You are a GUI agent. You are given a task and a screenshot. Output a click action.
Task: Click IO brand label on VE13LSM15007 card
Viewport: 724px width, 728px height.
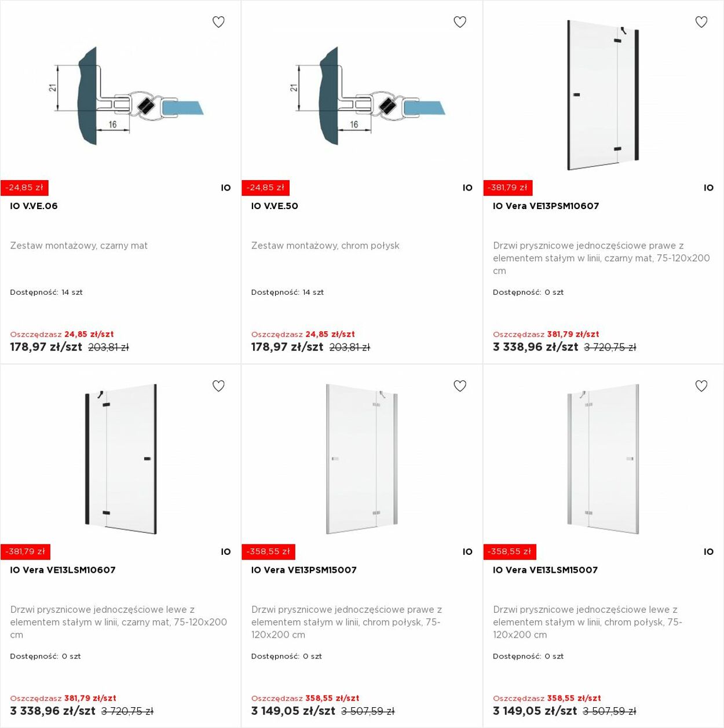[709, 552]
